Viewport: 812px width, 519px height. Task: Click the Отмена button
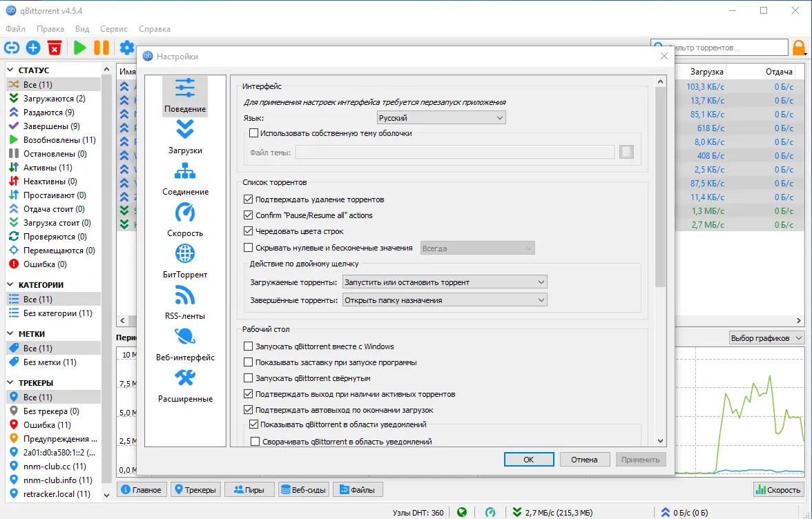pyautogui.click(x=584, y=460)
